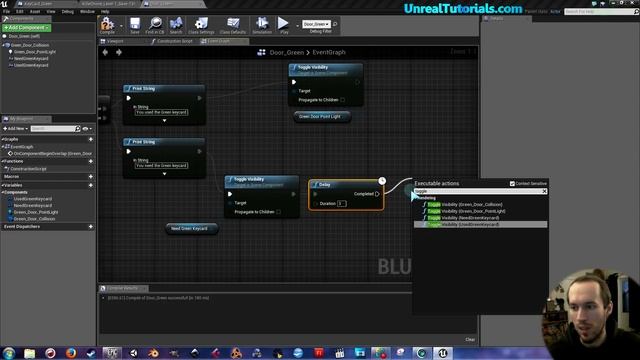Collapse Green_Door_Collision tree node

click(x=4, y=45)
